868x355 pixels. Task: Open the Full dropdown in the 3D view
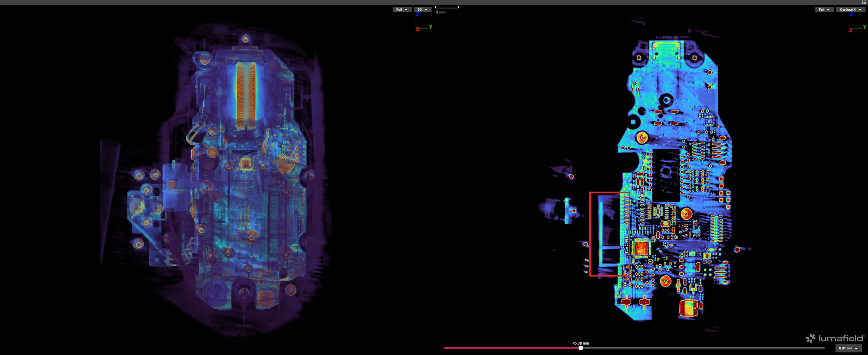click(x=401, y=10)
